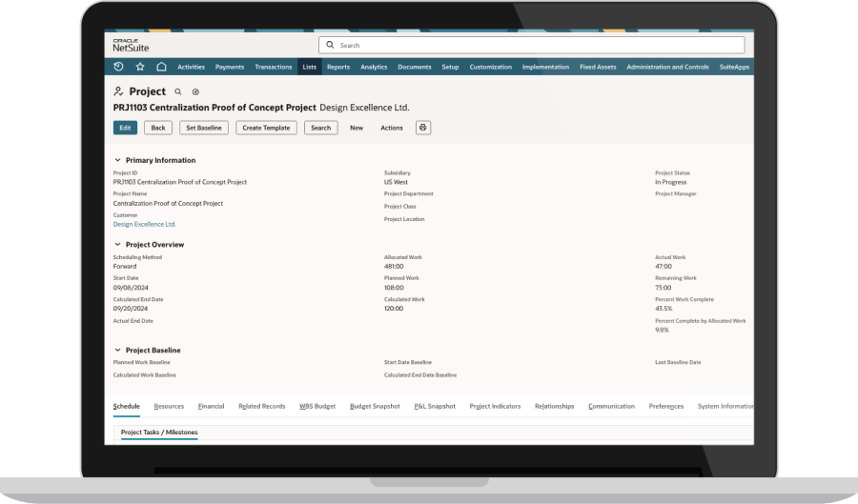This screenshot has height=504, width=858.
Task: Open the Actions dropdown menu
Action: pos(392,128)
